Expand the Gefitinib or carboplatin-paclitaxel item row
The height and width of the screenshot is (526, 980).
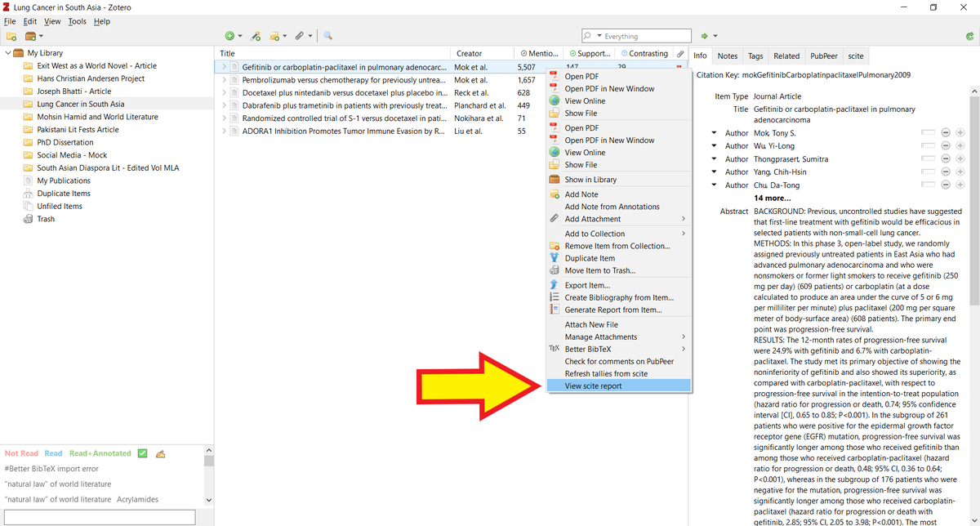(x=223, y=67)
